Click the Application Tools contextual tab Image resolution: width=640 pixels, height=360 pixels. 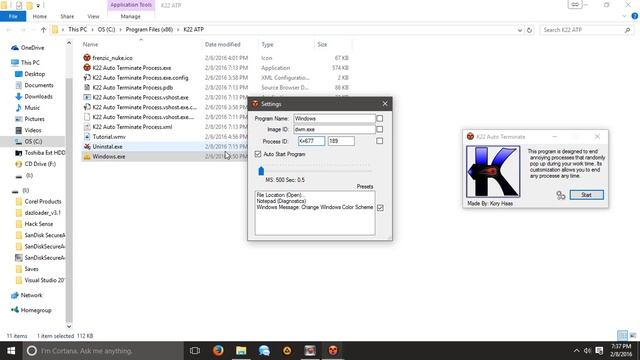pyautogui.click(x=131, y=5)
